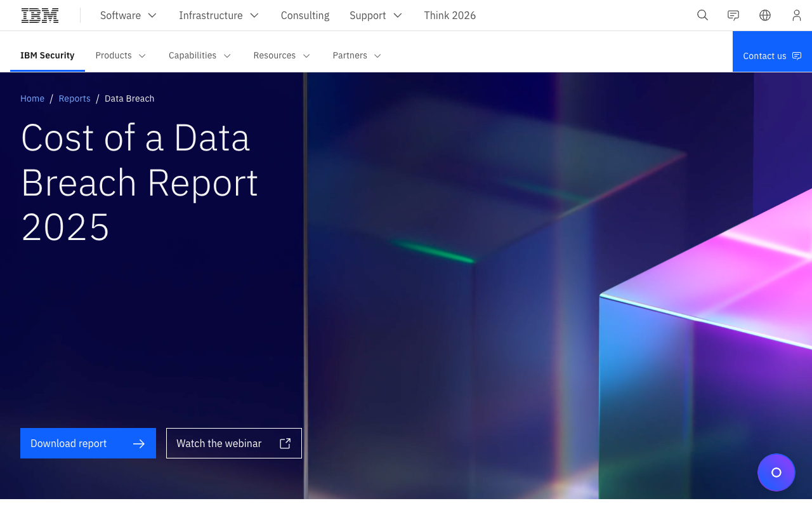Click the Download report button
The width and height of the screenshot is (812, 508).
(88, 443)
